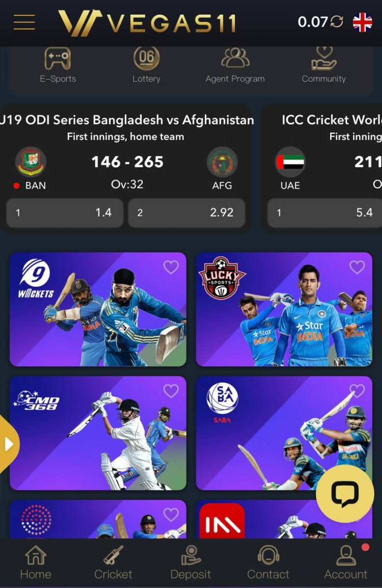Open the live chat bubble
Viewport: 382px width, 588px height.
click(345, 493)
